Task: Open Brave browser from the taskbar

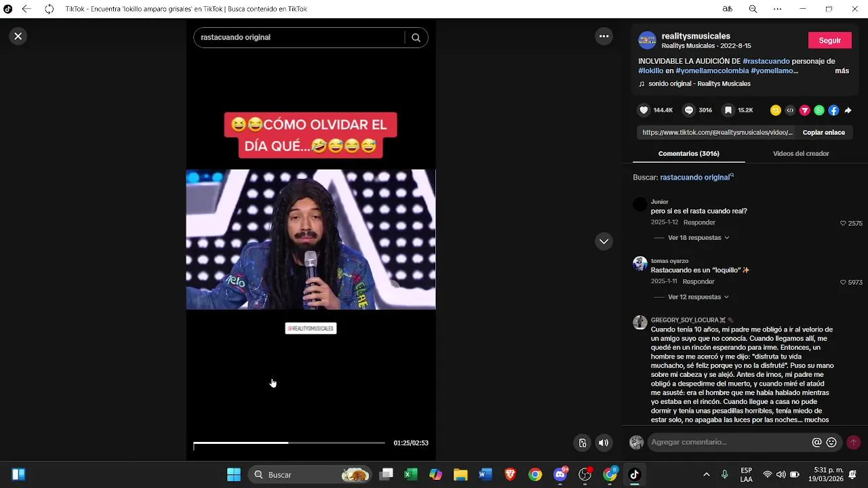Action: click(x=510, y=474)
